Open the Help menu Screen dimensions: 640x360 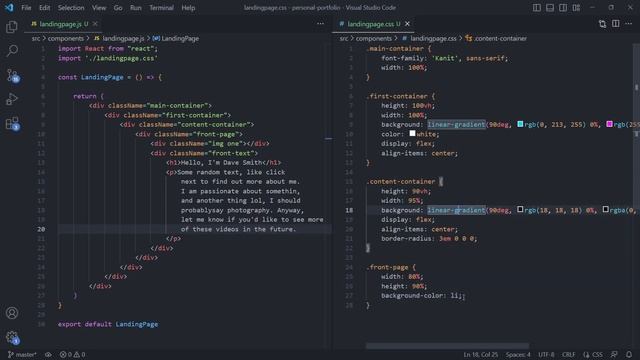pyautogui.click(x=188, y=7)
